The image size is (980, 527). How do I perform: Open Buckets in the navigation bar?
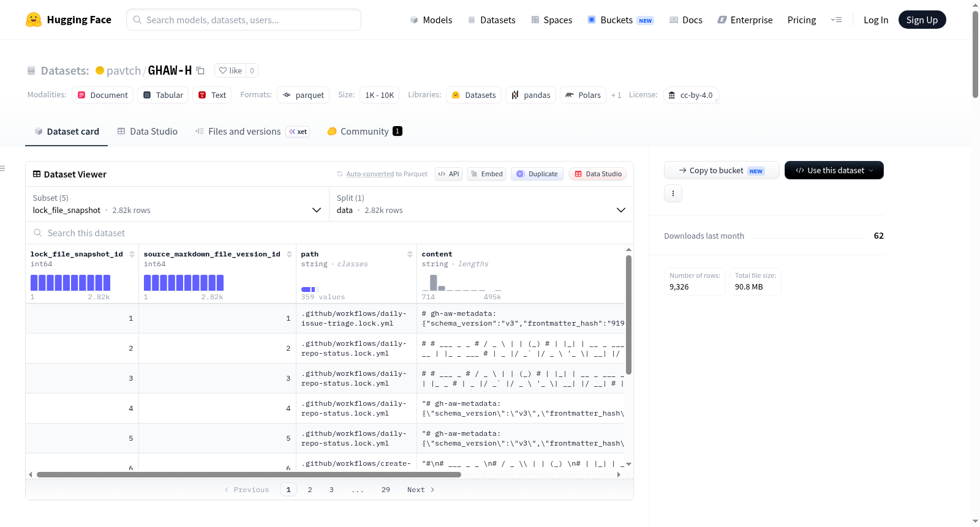(x=620, y=20)
